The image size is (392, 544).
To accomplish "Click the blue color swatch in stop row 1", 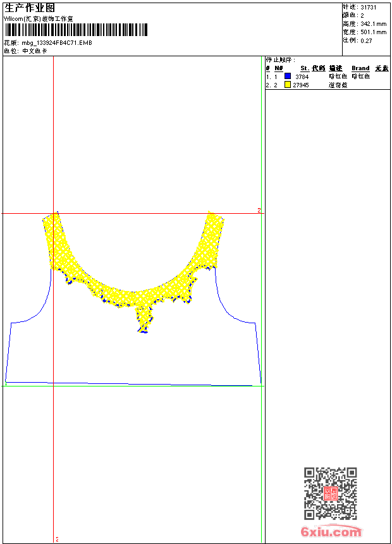I will tap(288, 76).
